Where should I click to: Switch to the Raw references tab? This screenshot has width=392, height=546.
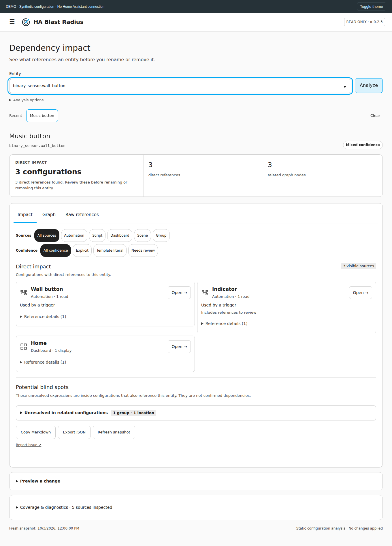coord(82,215)
